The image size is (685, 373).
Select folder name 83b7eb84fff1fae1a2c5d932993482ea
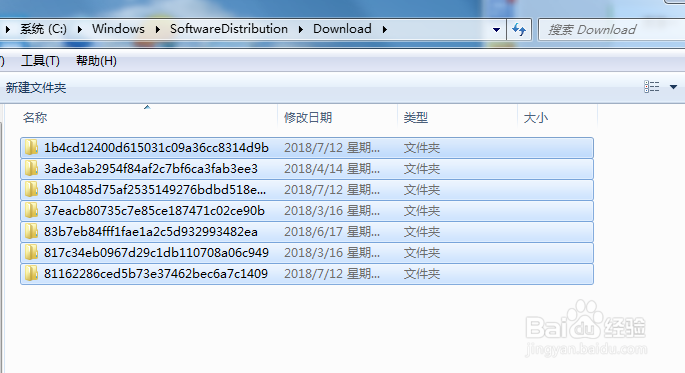click(151, 231)
